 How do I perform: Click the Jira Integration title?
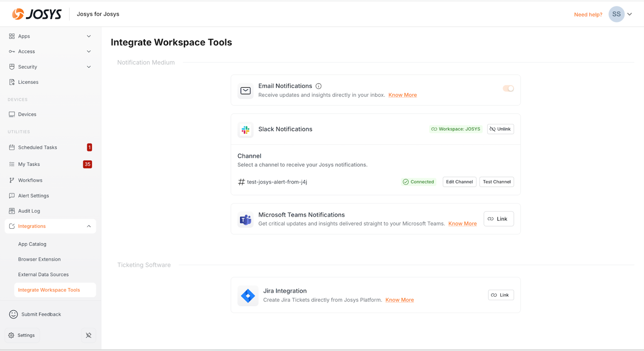(285, 291)
